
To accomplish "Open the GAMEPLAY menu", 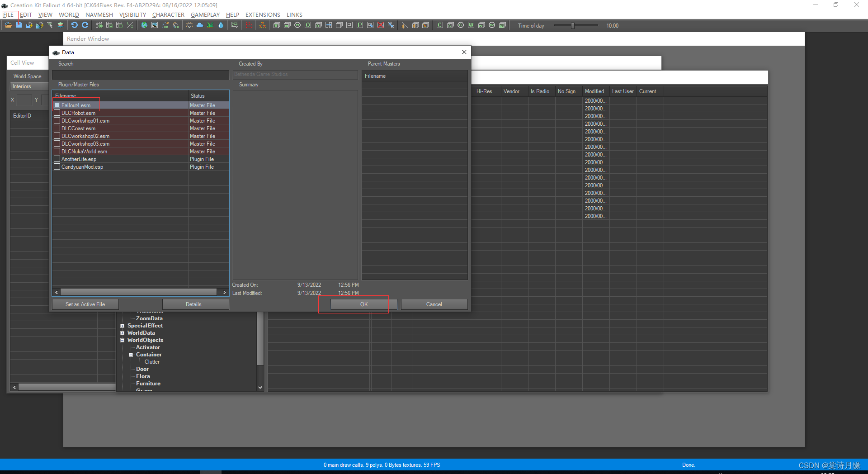I will coord(205,14).
